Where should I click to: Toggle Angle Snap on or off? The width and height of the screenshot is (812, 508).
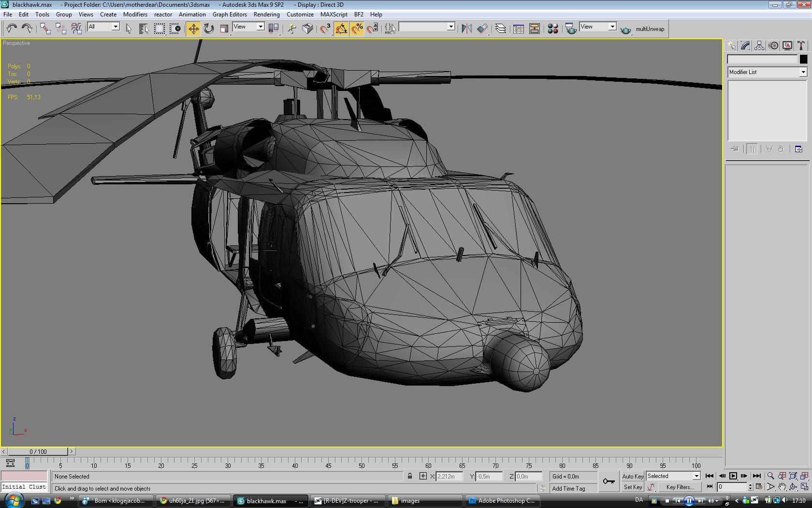[341, 29]
